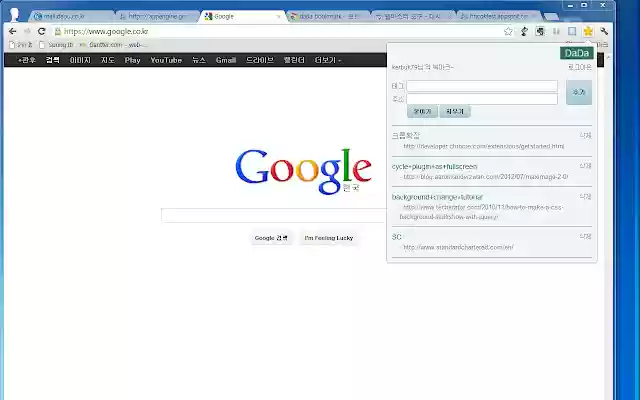Reload the current Google page
This screenshot has width=640, height=400.
(42, 31)
